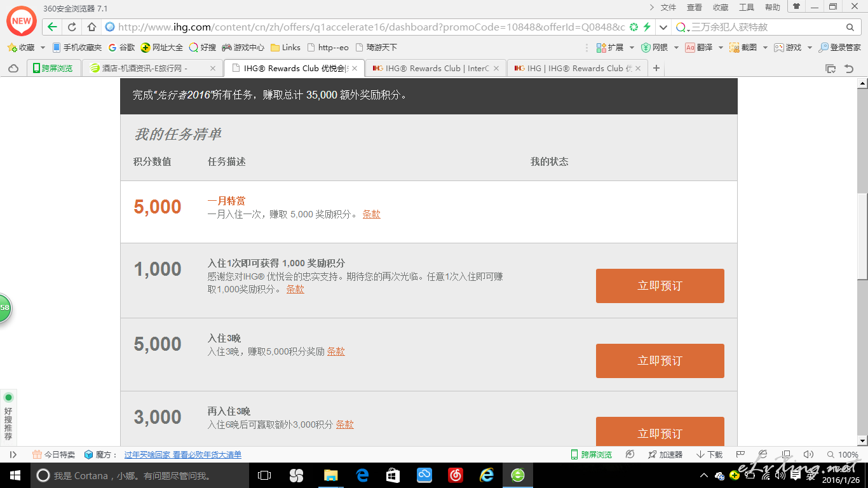868x488 pixels.
Task: Click 立即预订 for 再入住3晚 3,000 points task
Action: pyautogui.click(x=660, y=432)
